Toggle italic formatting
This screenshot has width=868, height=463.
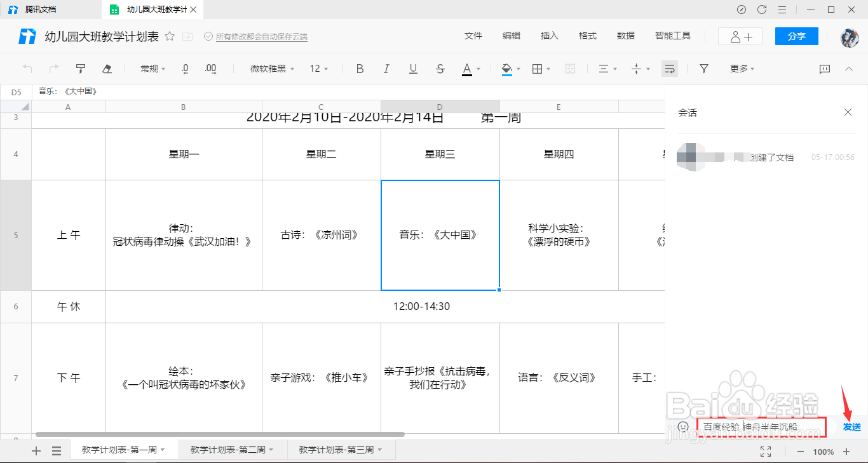point(386,69)
